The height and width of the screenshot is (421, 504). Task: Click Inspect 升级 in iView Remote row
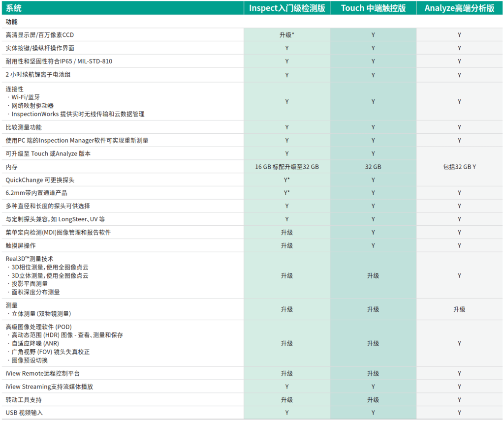(287, 373)
